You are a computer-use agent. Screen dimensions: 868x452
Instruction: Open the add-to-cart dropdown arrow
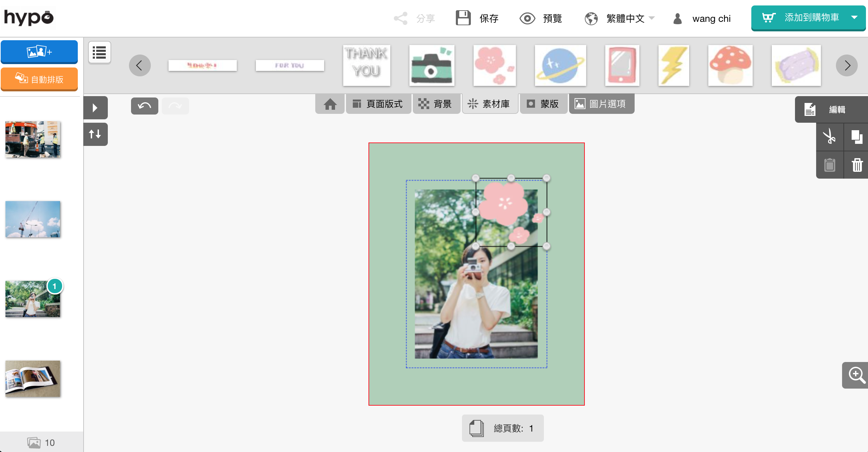click(855, 17)
